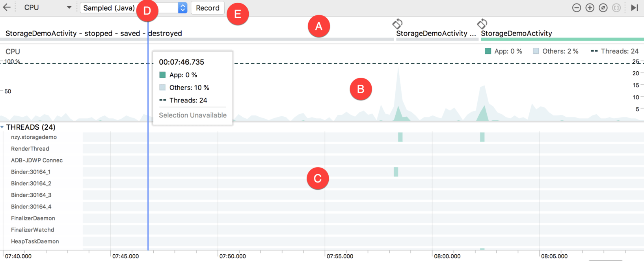Zoom in the timeline with the plus icon
This screenshot has width=644, height=261.
click(590, 8)
